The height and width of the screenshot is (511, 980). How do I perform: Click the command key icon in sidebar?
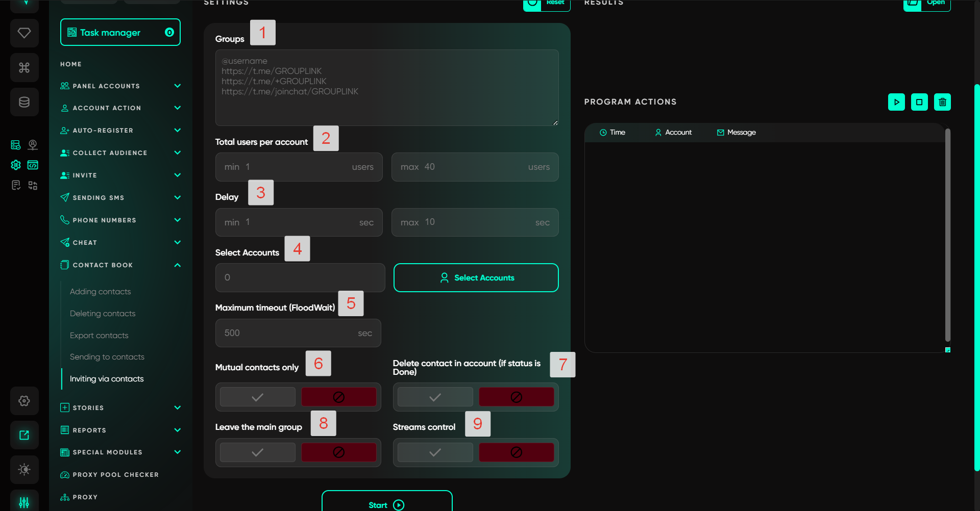(24, 67)
